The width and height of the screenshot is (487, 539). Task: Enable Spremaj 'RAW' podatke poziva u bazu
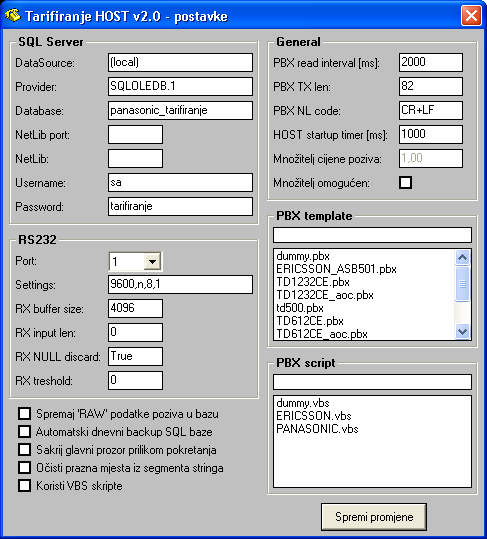pyautogui.click(x=24, y=414)
